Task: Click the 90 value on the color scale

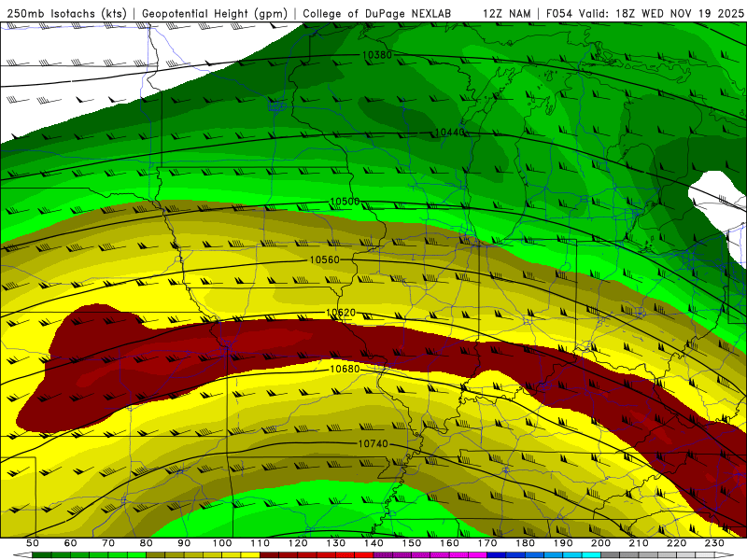Action: click(184, 543)
